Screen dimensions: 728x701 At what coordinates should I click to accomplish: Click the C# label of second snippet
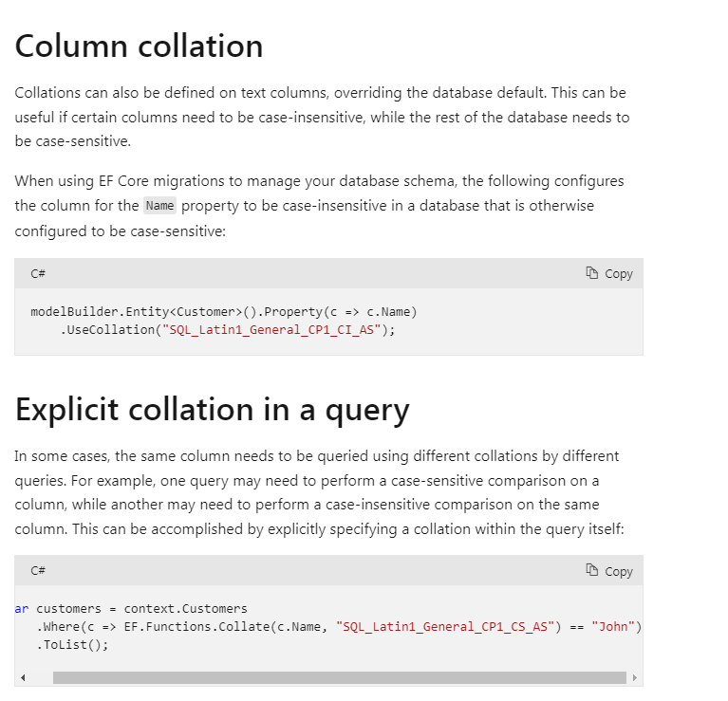[x=38, y=571]
